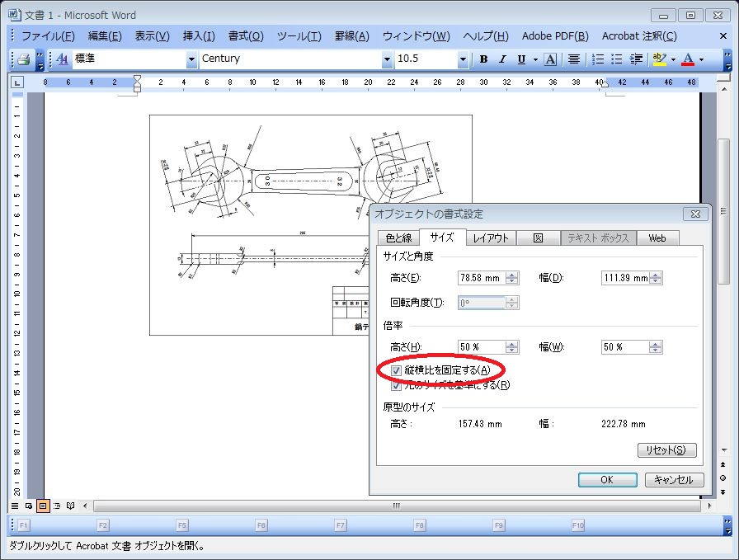Viewport: 739px width, 560px height.
Task: Click the Word document icon in the title bar
Action: [14, 15]
